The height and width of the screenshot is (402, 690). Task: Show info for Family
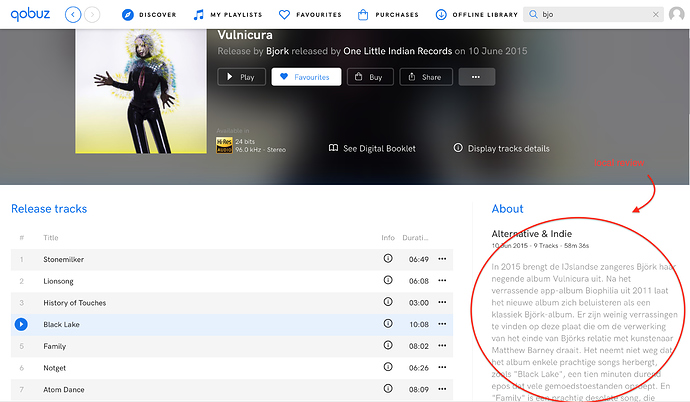(388, 345)
